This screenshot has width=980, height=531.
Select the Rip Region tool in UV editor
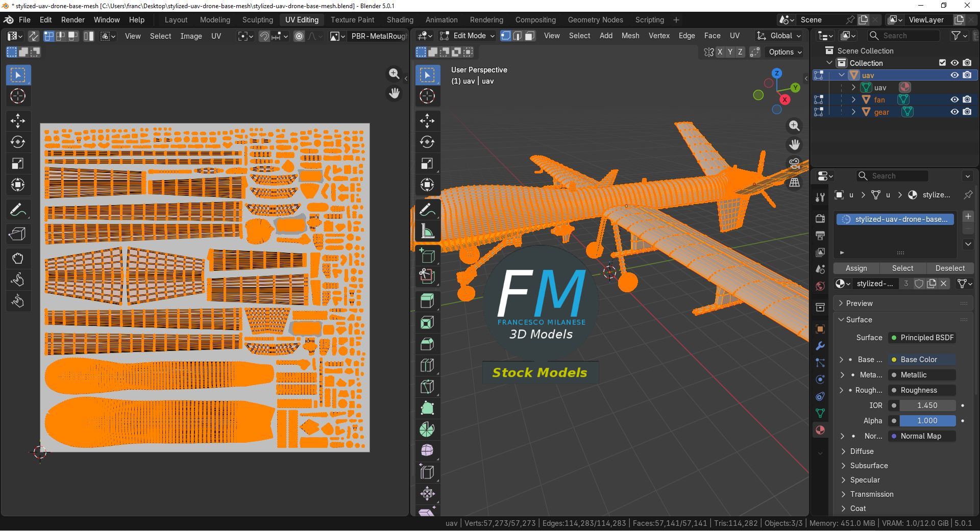tap(18, 234)
